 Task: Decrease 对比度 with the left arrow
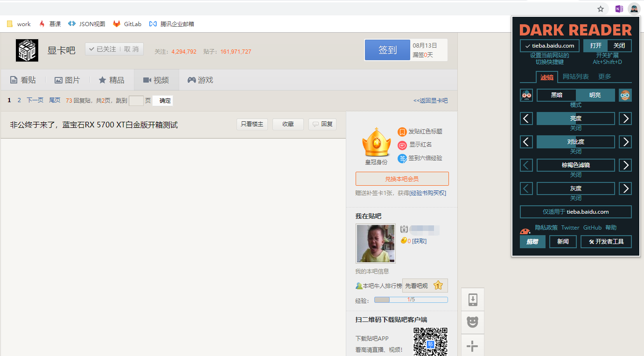[x=526, y=142]
